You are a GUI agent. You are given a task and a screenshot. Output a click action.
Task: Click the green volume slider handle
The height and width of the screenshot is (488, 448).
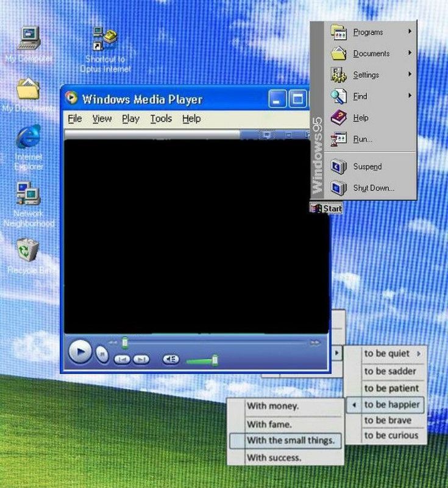(x=215, y=361)
